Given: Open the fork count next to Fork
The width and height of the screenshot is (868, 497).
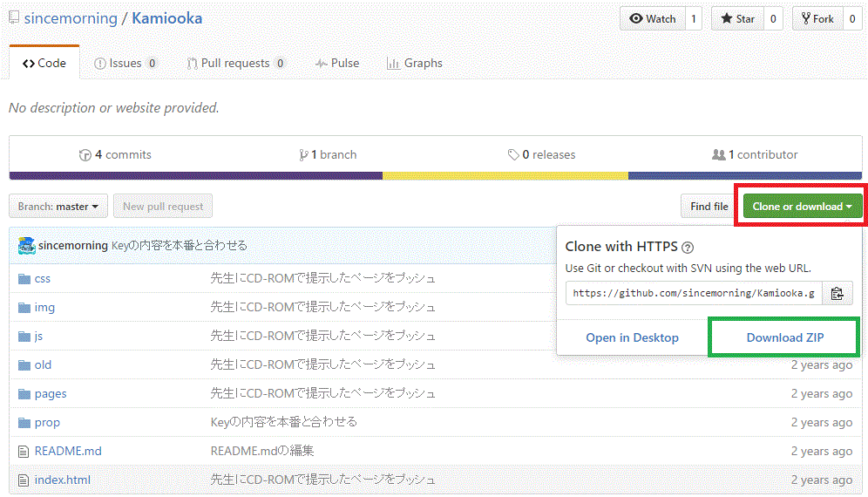Looking at the screenshot, I should point(852,19).
